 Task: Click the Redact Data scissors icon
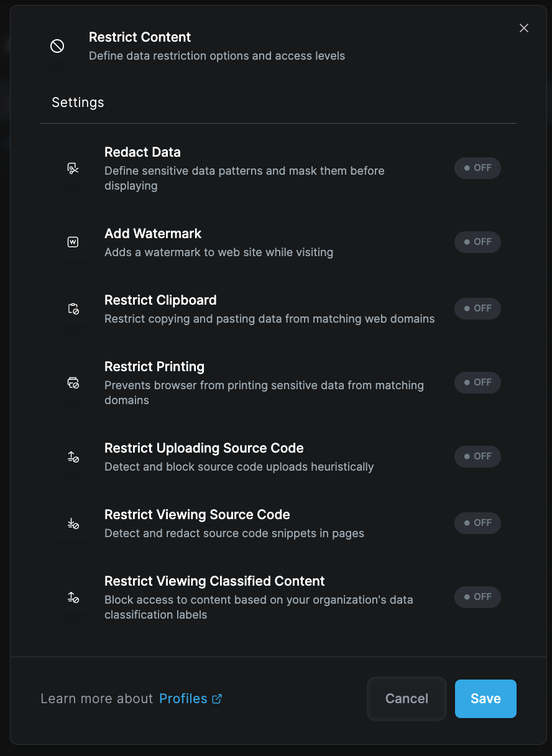73,168
